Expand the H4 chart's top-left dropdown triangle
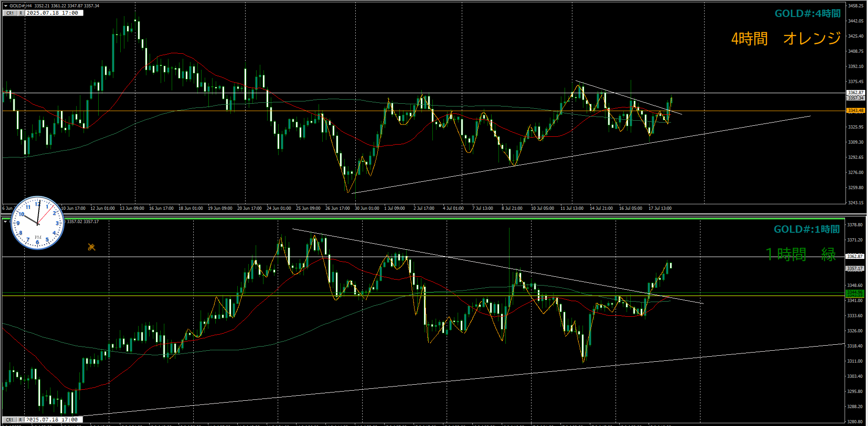Screen dimensions: 868x426 pos(6,6)
